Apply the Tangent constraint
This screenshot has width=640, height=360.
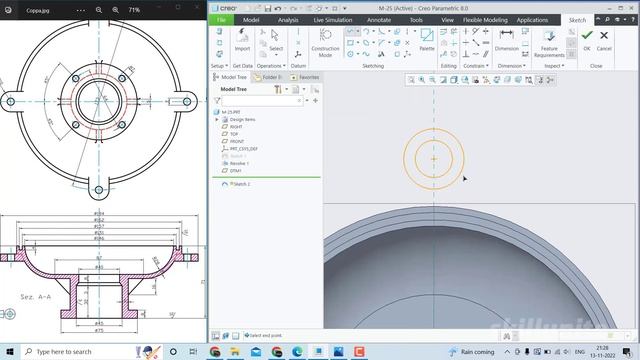click(476, 31)
